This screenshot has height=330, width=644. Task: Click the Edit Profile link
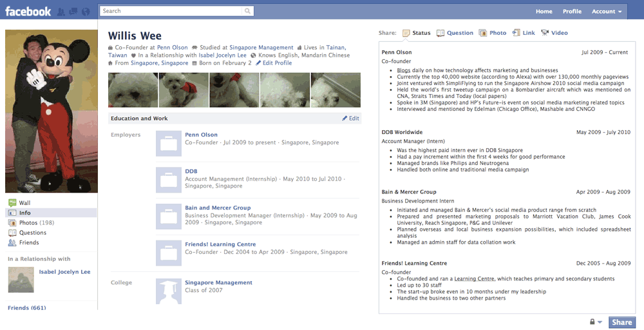(277, 63)
